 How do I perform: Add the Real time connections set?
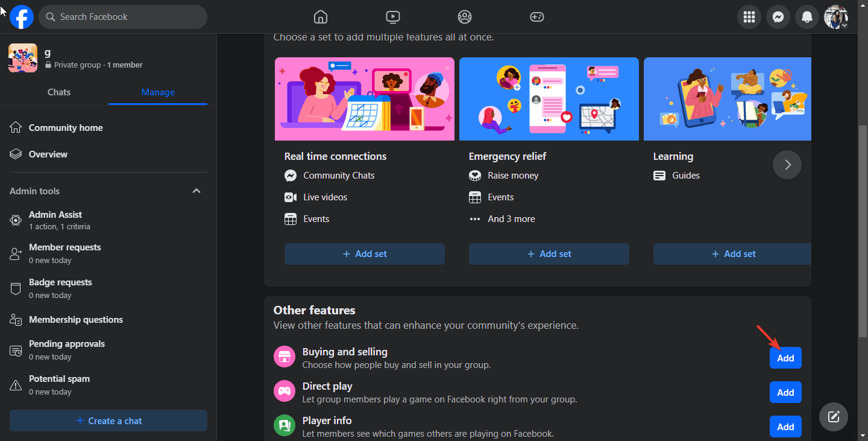point(365,254)
